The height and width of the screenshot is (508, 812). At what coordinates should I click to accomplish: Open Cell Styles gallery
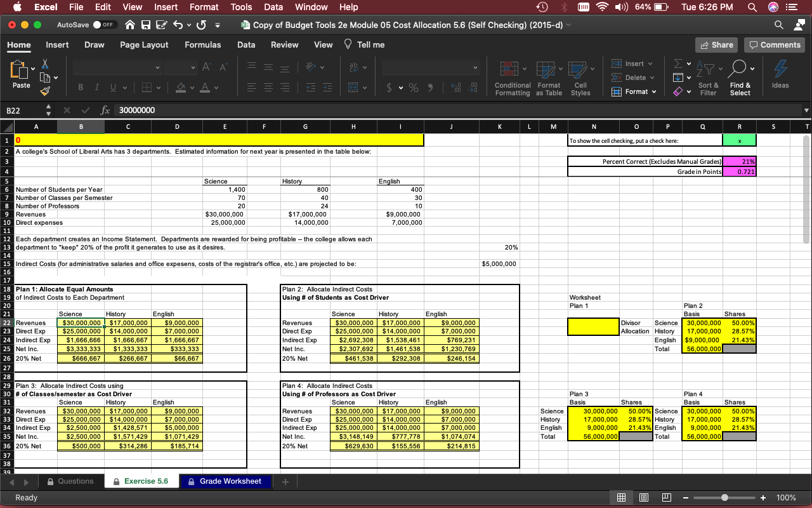pyautogui.click(x=580, y=77)
